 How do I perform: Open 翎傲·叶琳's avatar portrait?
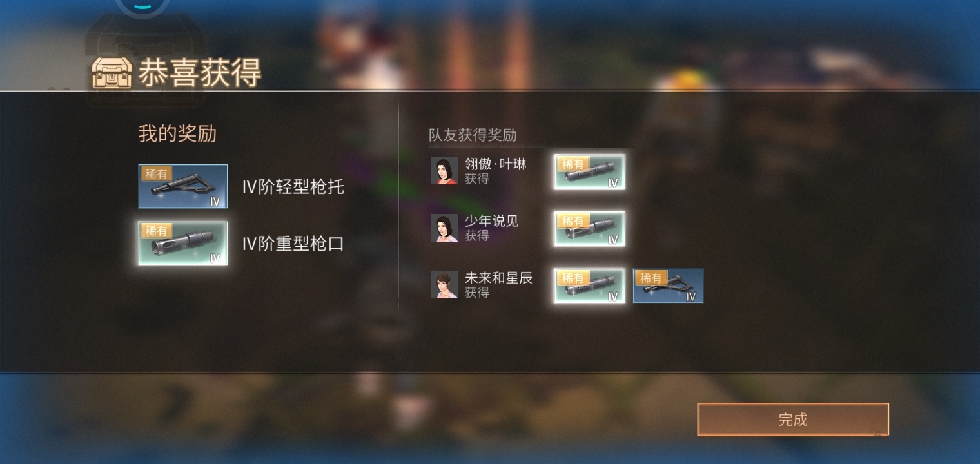pos(444,171)
